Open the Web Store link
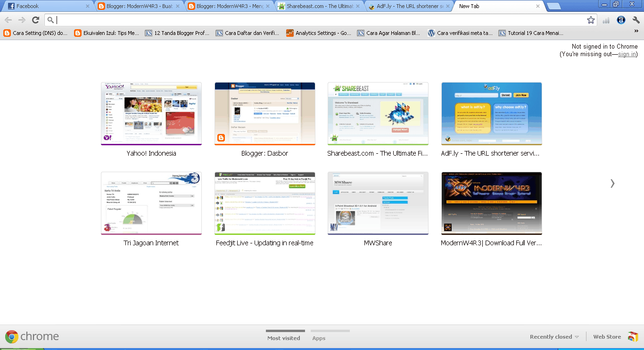The height and width of the screenshot is (350, 644). pos(607,337)
